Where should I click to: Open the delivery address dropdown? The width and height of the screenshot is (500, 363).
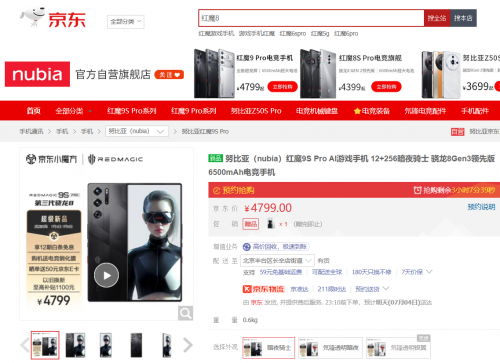coord(277,260)
